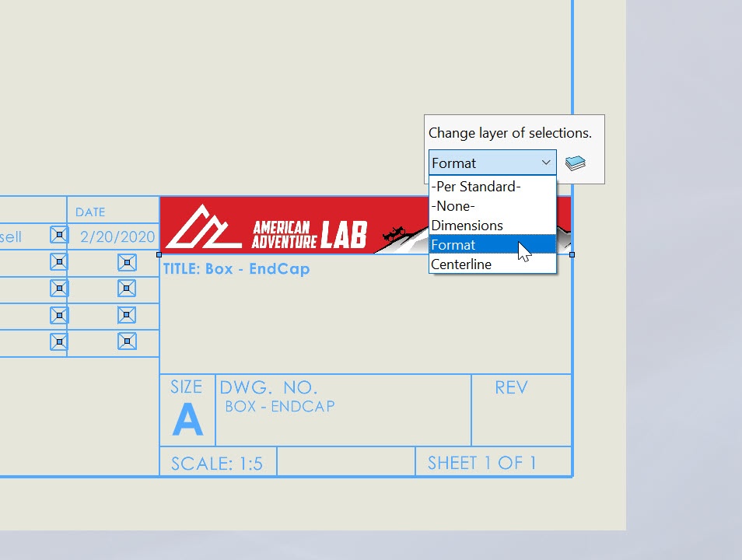Screen dimensions: 742x560
Task: Select highlighted Format layer option
Action: [x=492, y=245]
